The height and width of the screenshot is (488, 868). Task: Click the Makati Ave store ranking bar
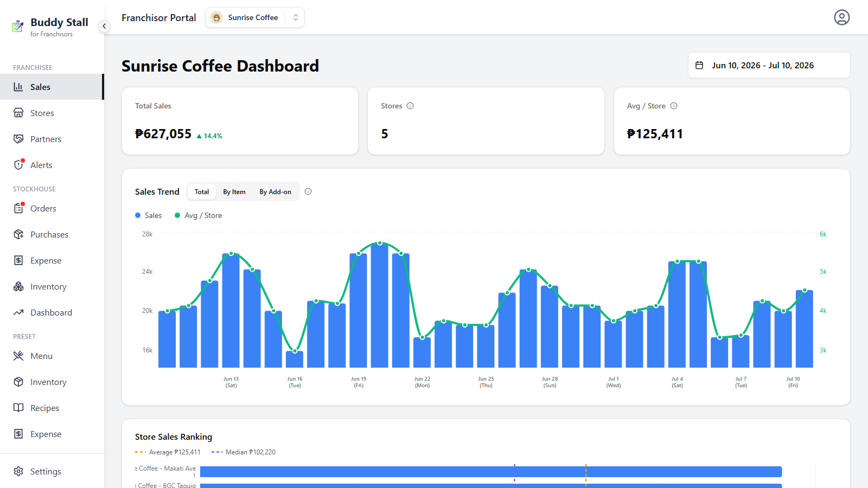[491, 472]
